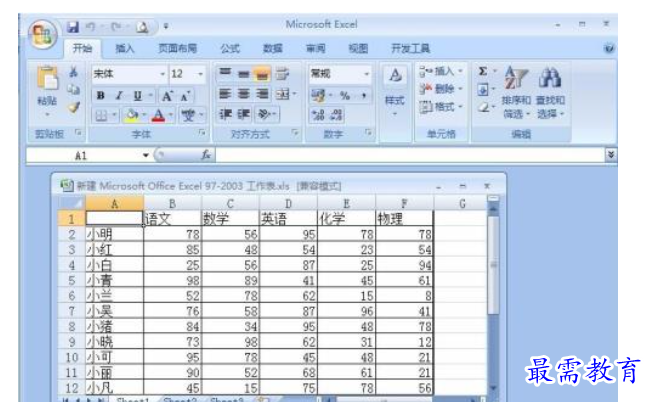Open the number format 常规 dropdown
649x402 pixels.
pyautogui.click(x=366, y=74)
